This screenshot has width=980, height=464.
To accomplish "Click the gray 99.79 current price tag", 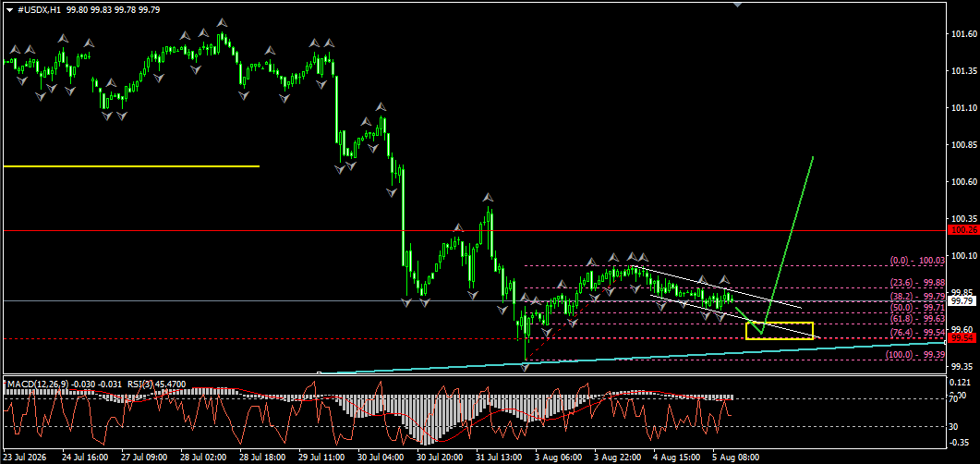I will tap(962, 301).
